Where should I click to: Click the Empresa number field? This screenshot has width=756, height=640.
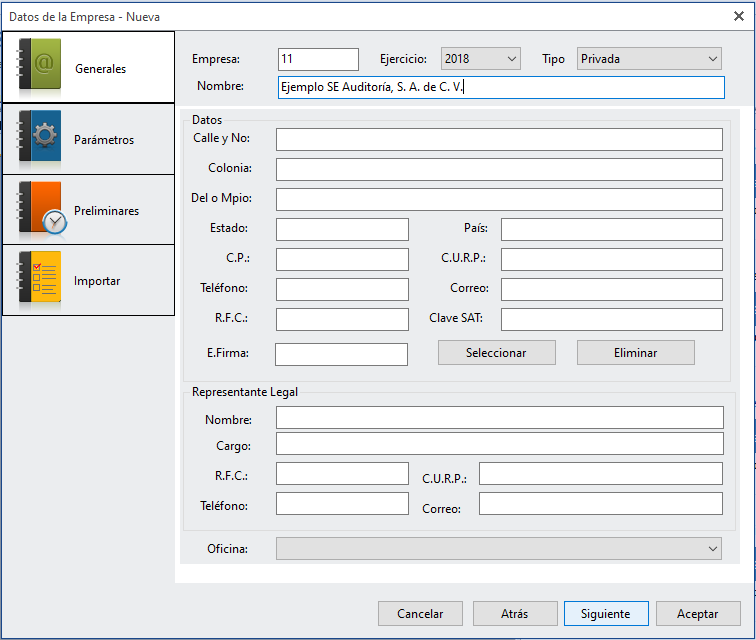click(x=318, y=59)
